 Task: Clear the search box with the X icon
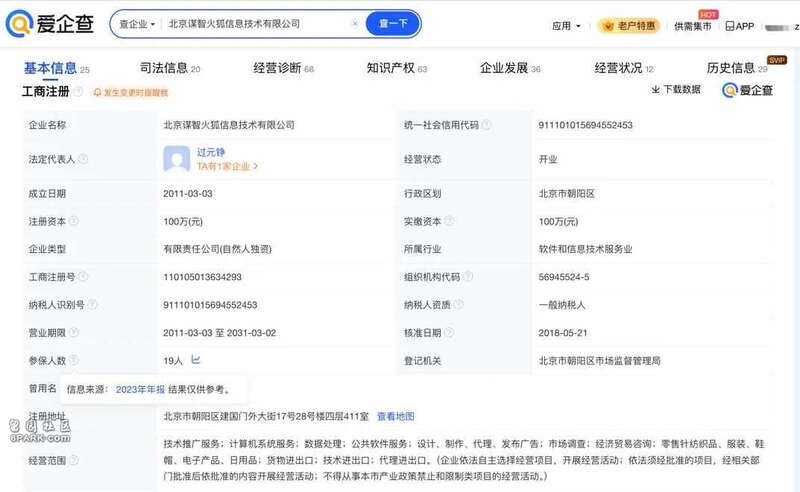click(x=355, y=23)
